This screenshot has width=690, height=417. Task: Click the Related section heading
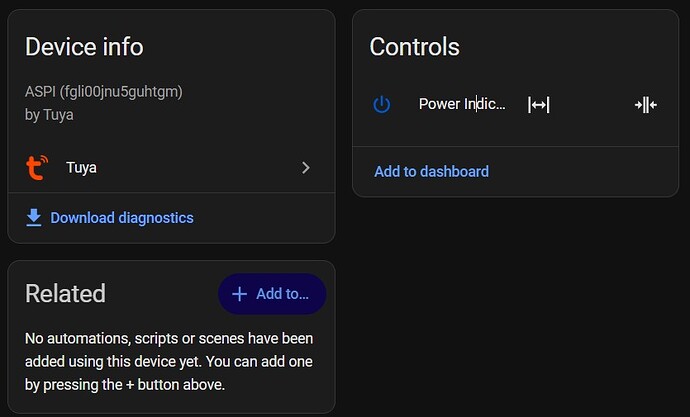coord(65,293)
